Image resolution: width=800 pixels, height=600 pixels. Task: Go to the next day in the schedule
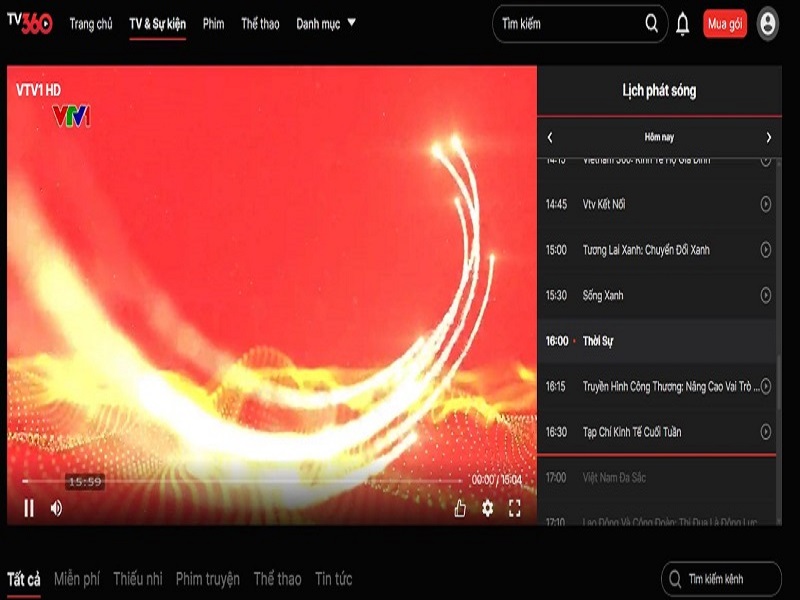768,138
